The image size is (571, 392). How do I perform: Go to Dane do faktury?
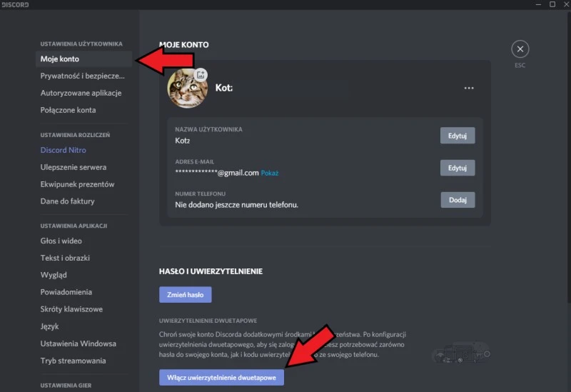click(84, 201)
